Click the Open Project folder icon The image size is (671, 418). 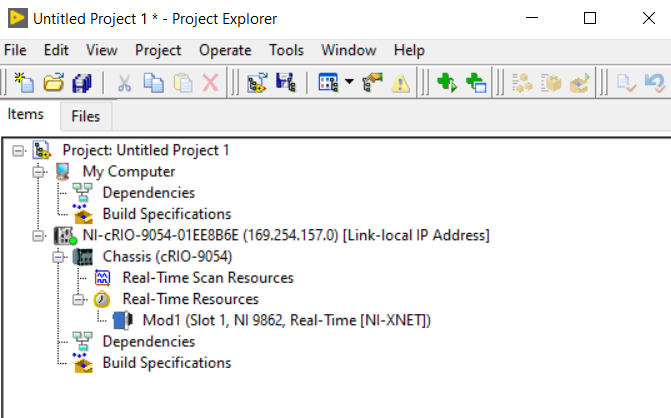[53, 82]
